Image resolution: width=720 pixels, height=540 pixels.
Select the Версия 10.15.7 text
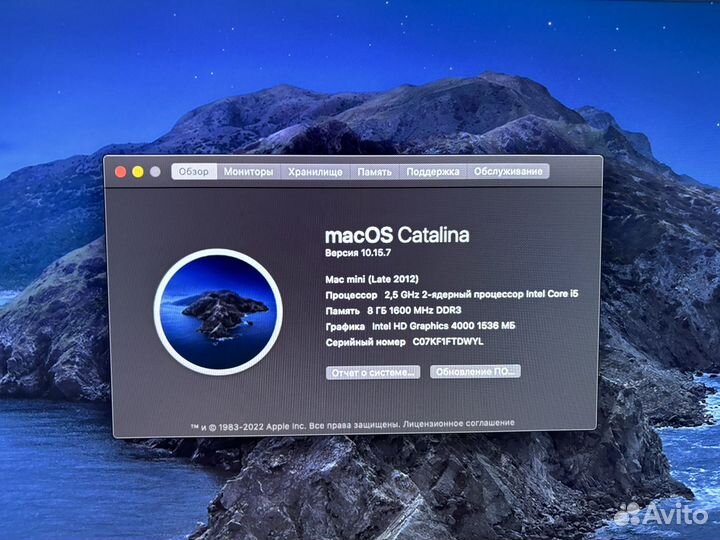coord(358,253)
